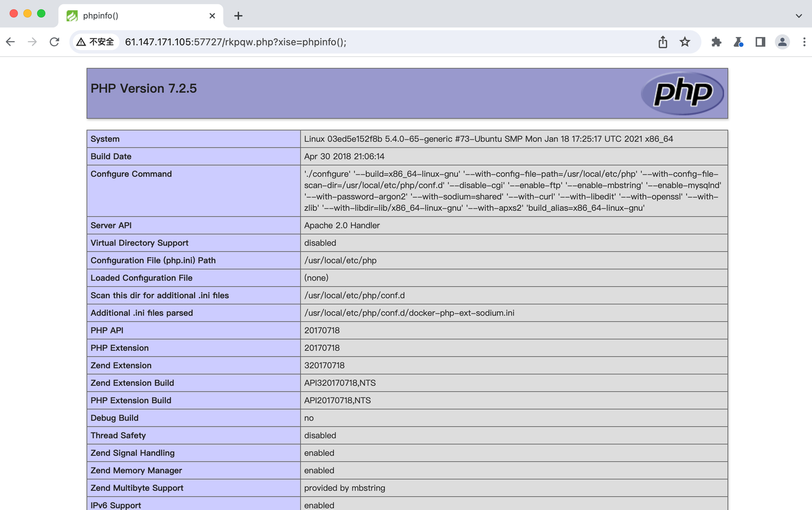Viewport: 812px width, 510px height.
Task: Toggle the bookmark star for this page
Action: pos(685,41)
